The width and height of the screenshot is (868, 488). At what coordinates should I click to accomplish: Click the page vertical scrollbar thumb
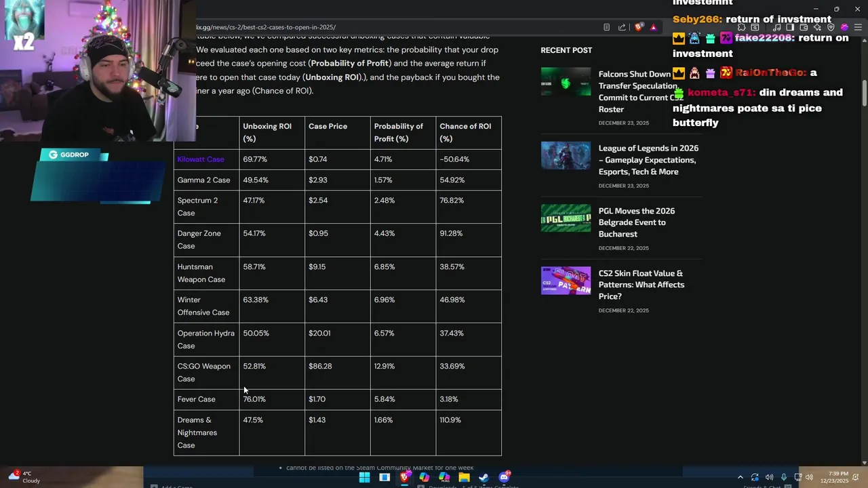point(864,93)
